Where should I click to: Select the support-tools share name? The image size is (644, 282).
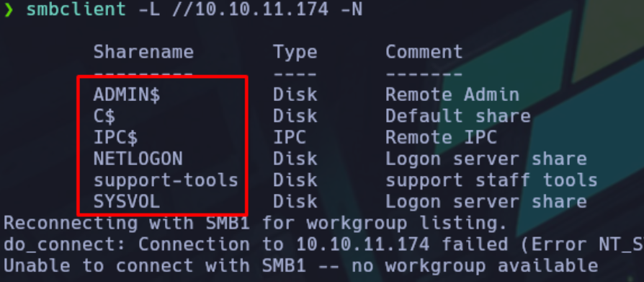[x=166, y=180]
